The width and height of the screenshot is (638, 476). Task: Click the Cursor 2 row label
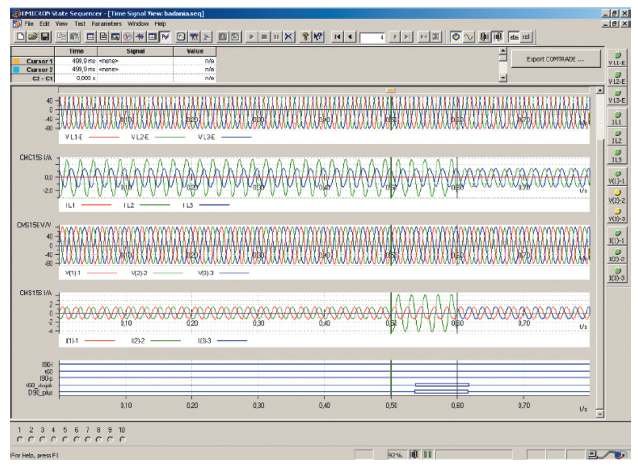pyautogui.click(x=39, y=70)
